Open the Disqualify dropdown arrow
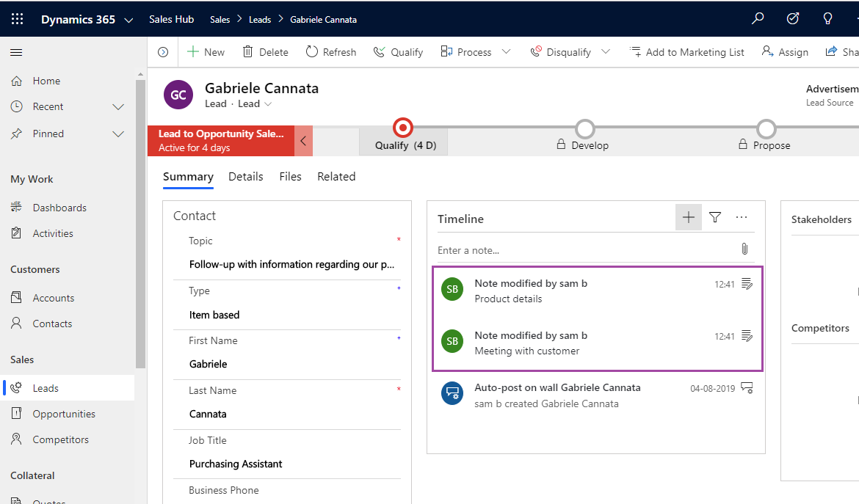 (606, 52)
